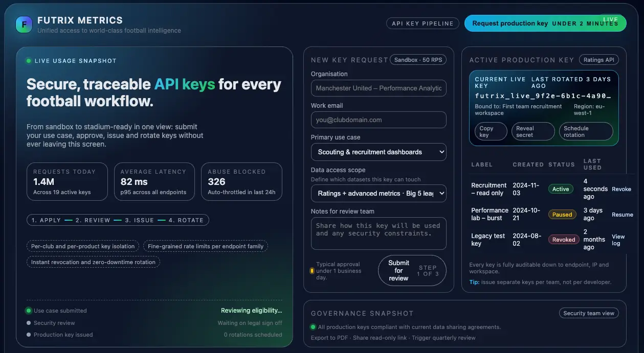The height and width of the screenshot is (353, 644).
Task: Revoke the Recruitment – read only key
Action: 621,189
